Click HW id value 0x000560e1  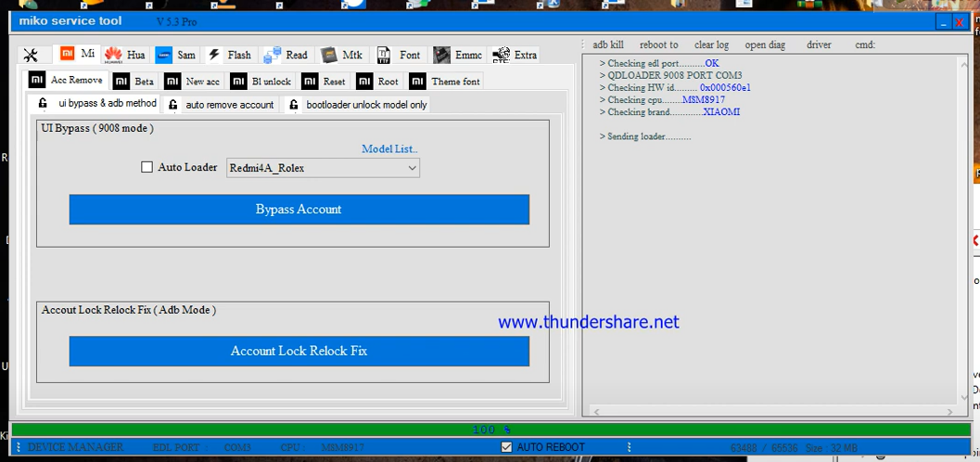[725, 87]
